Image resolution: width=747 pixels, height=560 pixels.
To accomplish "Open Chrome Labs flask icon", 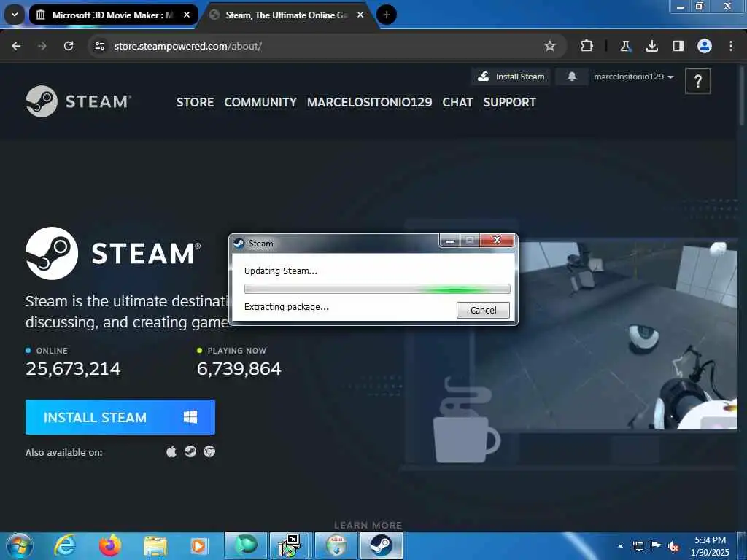I will tap(625, 46).
